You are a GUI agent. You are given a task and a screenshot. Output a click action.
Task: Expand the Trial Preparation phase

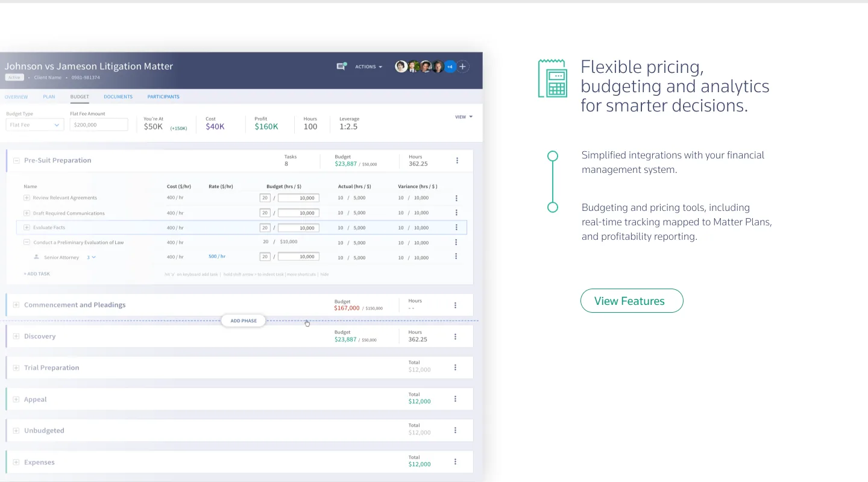tap(16, 368)
